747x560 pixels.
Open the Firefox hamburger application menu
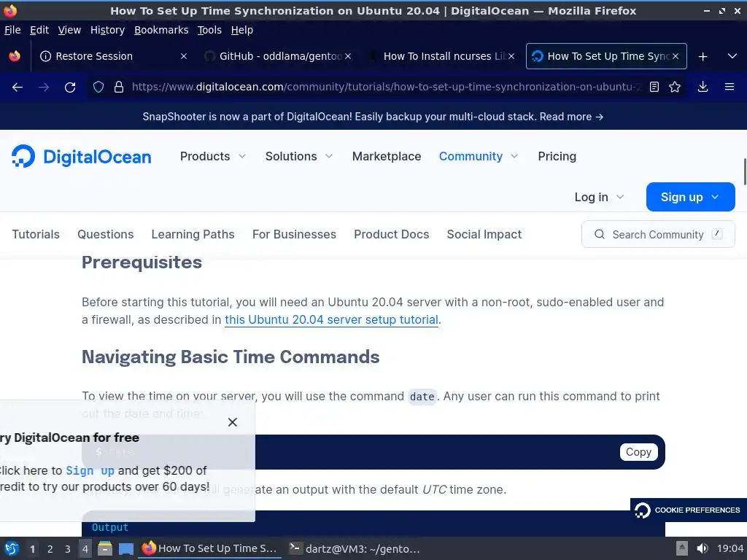tap(729, 87)
